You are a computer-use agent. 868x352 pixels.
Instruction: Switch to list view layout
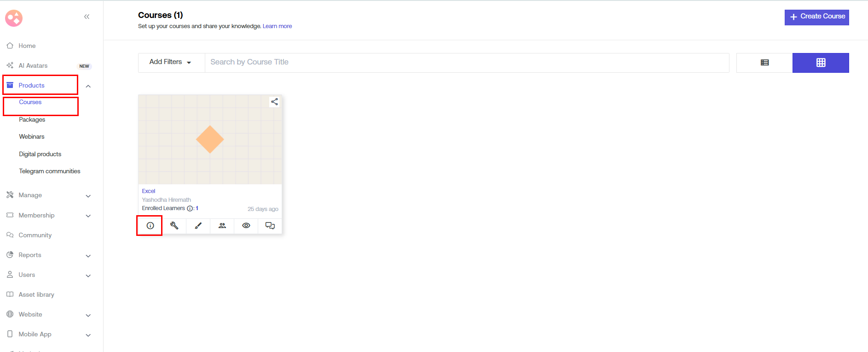tap(764, 63)
